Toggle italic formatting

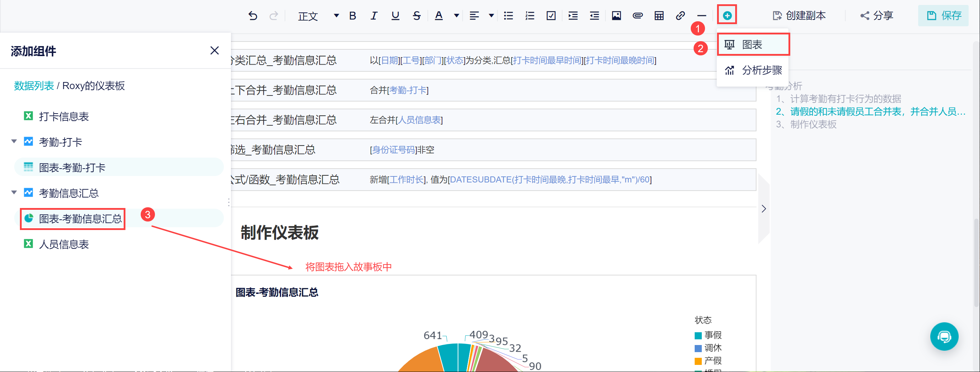click(374, 16)
